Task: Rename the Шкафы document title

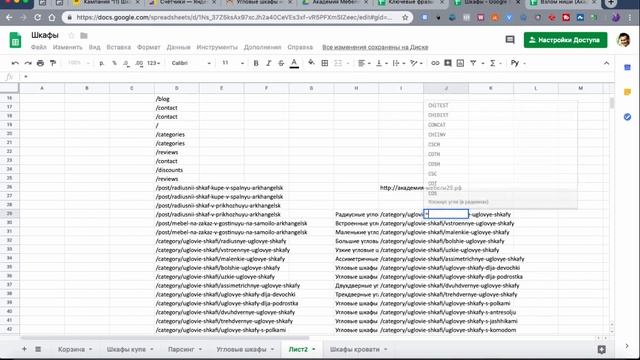Action: 45,35
